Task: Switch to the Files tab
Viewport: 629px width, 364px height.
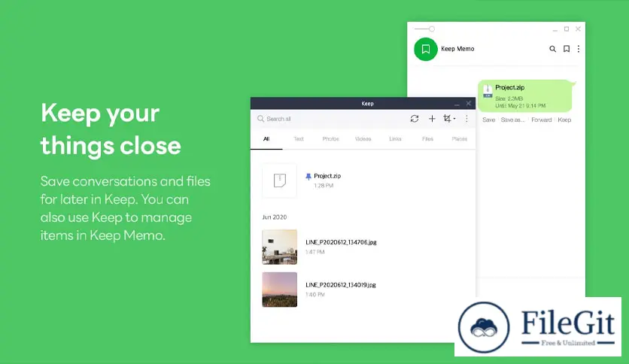Action: (x=427, y=139)
